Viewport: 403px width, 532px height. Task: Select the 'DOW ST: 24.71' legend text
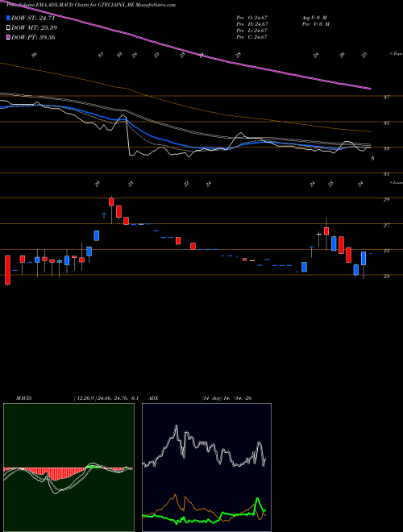click(33, 18)
